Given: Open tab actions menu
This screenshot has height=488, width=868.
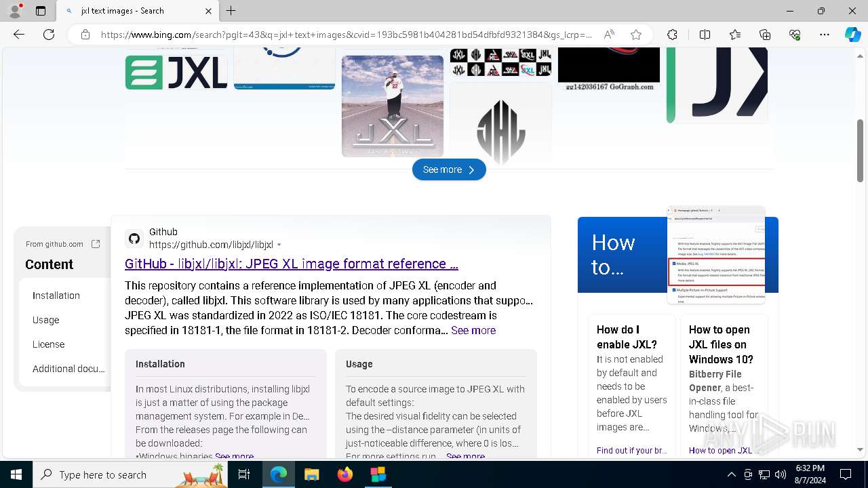Looking at the screenshot, I should coord(41,11).
